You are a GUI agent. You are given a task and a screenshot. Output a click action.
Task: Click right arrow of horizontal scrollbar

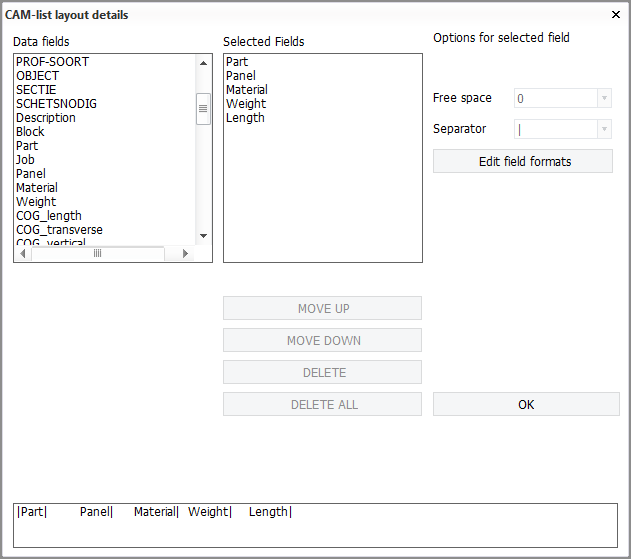click(x=185, y=254)
